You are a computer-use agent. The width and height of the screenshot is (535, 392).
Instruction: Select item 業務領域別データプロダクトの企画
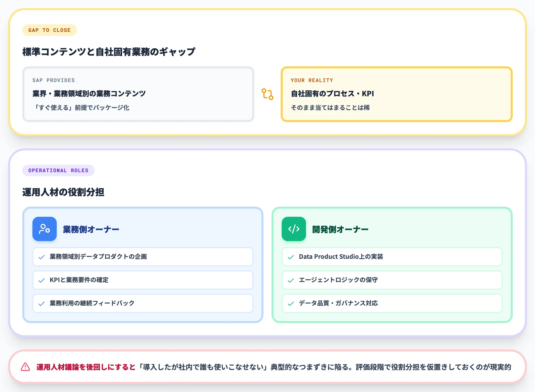pos(143,257)
